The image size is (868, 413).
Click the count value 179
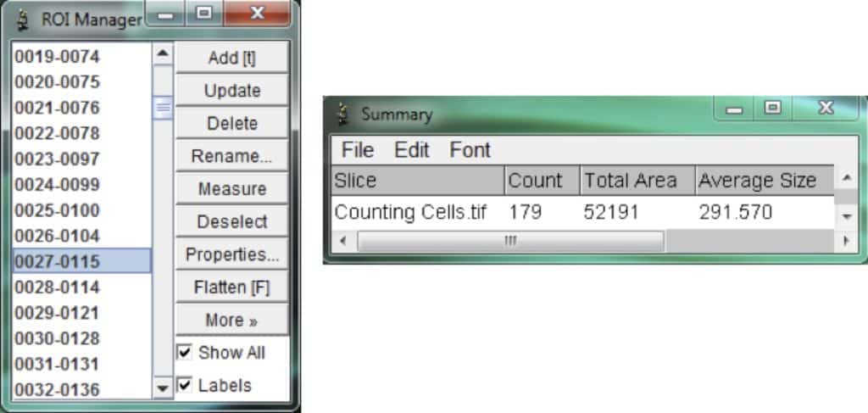click(x=525, y=213)
